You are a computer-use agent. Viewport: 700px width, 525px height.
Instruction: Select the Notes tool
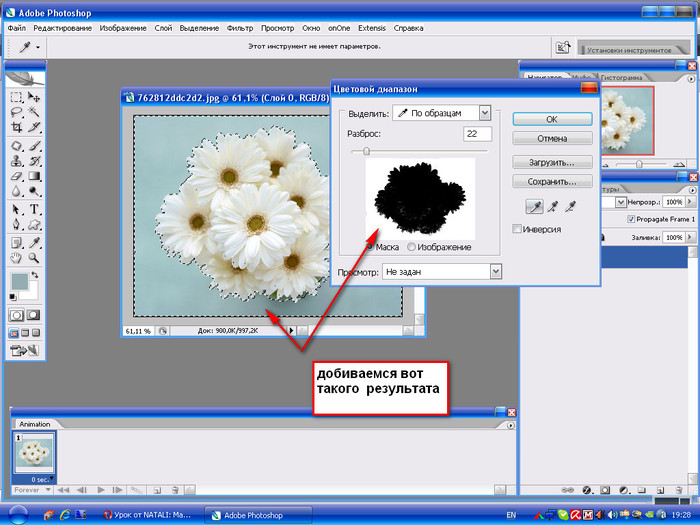pos(17,243)
